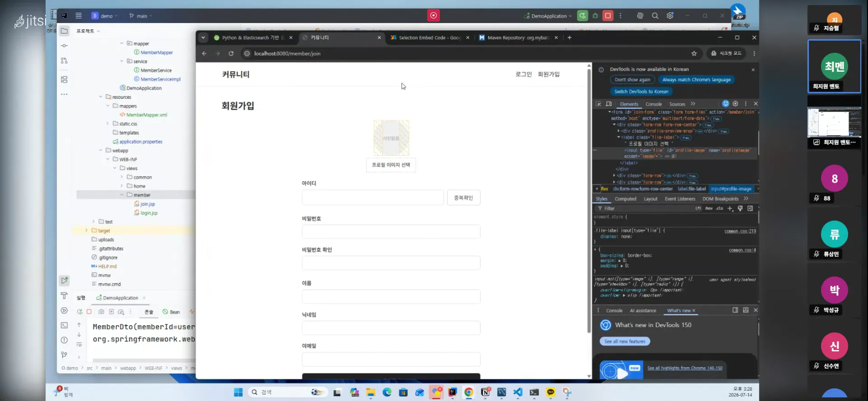The image size is (868, 401).
Task: Expand the common views folder
Action: pyautogui.click(x=122, y=177)
